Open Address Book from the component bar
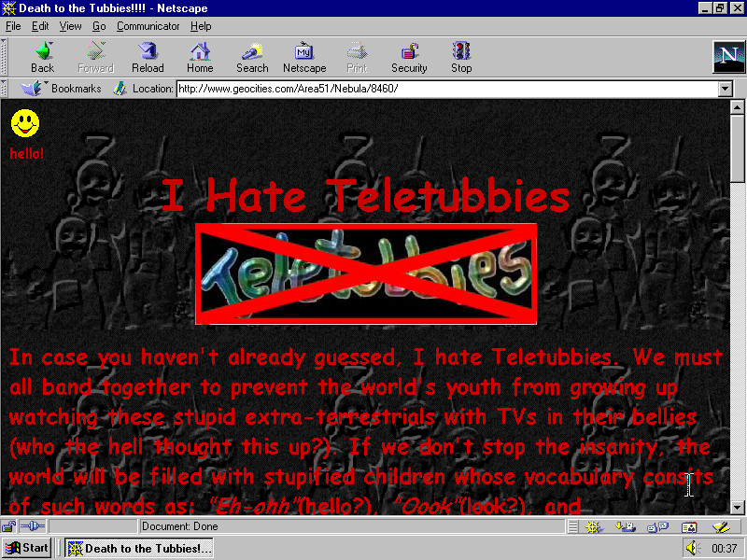Viewport: 747px width, 560px height. (689, 526)
